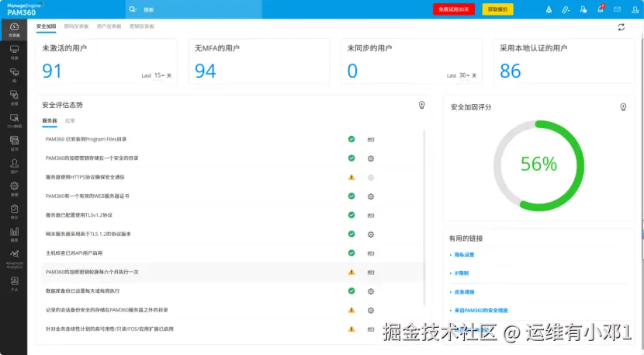Click the 94 users without MFA count
The height and width of the screenshot is (355, 644).
pyautogui.click(x=205, y=71)
